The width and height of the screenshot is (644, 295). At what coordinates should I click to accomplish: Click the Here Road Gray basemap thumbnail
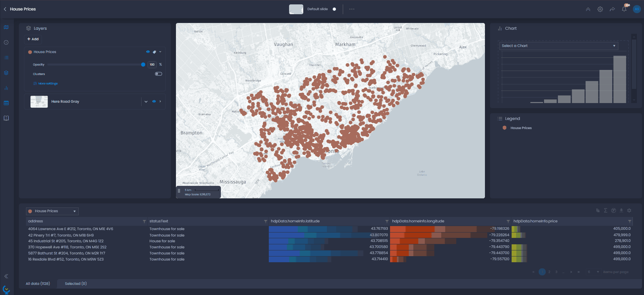(x=39, y=102)
